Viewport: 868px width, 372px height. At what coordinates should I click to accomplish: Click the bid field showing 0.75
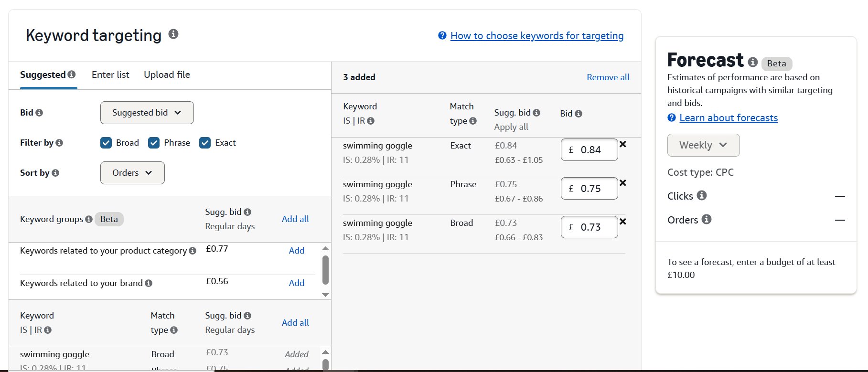pyautogui.click(x=589, y=189)
